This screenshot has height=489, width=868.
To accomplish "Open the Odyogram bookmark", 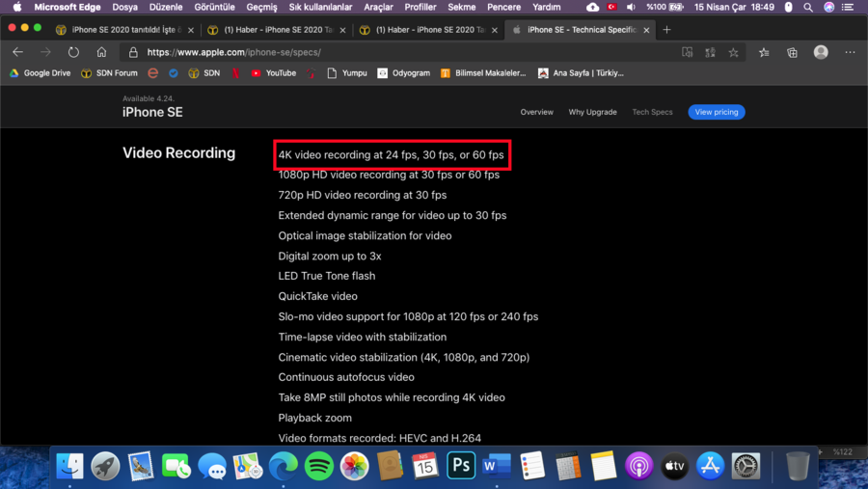I will point(403,73).
